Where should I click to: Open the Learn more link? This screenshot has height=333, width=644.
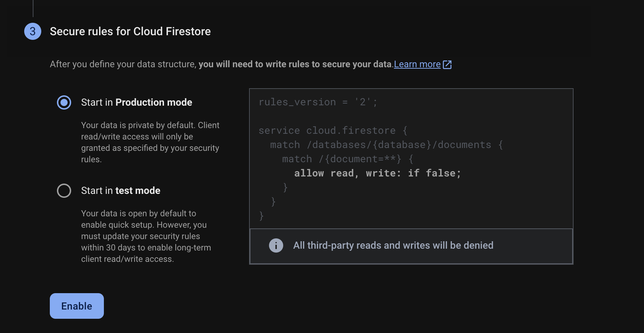(417, 64)
